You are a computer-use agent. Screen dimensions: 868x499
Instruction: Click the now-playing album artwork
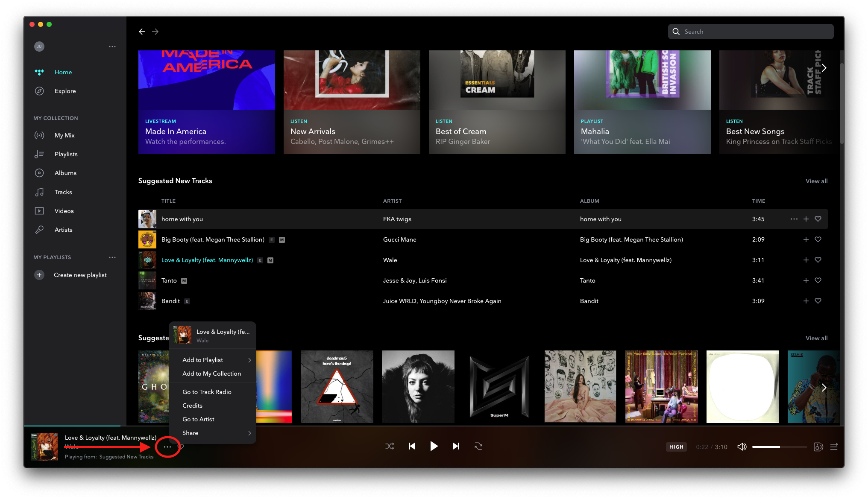(x=44, y=447)
